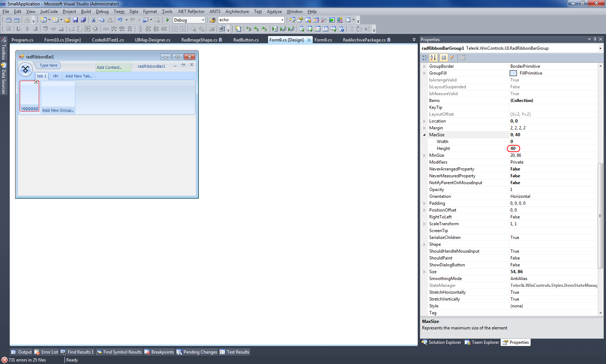Open the Build menu

tap(86, 12)
